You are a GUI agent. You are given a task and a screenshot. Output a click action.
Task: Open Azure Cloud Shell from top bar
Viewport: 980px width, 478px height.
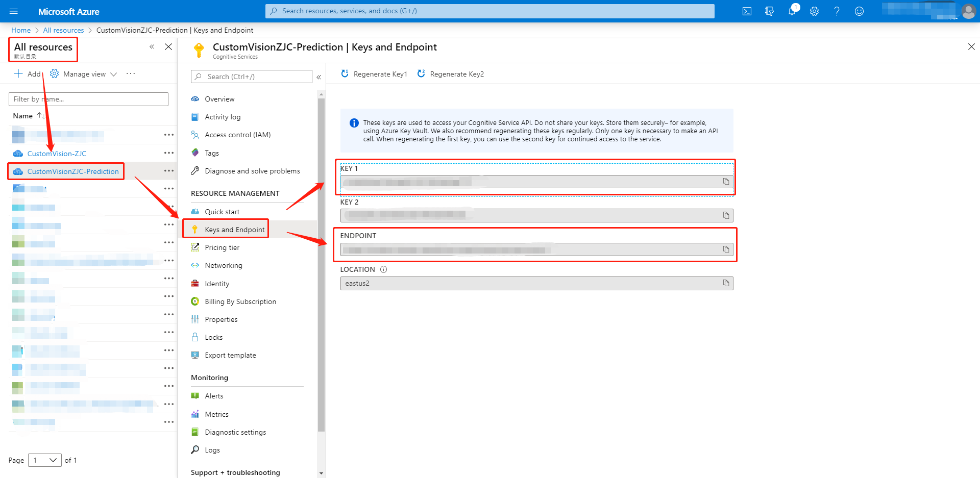pyautogui.click(x=747, y=11)
